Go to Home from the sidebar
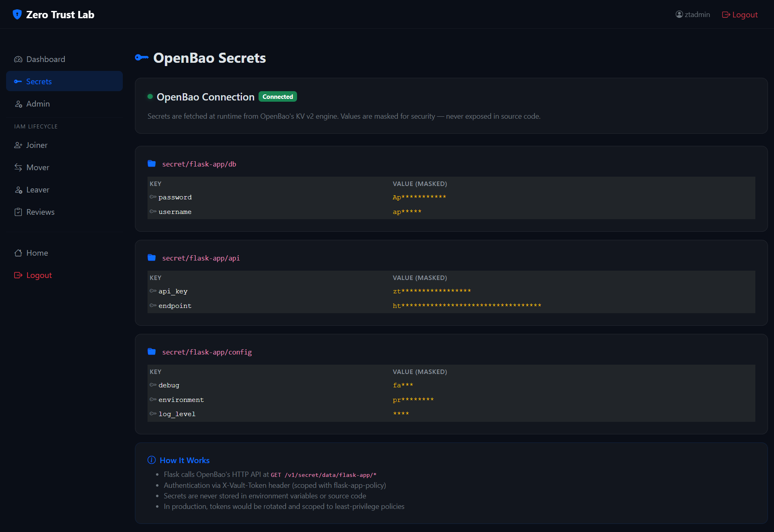Screen dimensions: 774x532 click(37, 253)
